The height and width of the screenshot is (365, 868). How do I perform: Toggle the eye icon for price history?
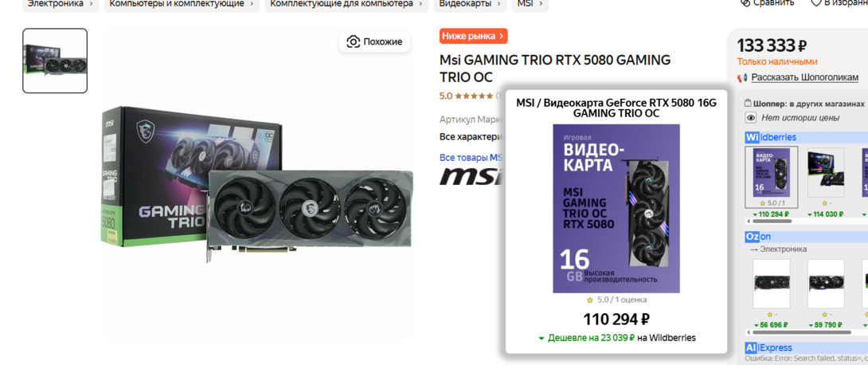click(x=751, y=117)
